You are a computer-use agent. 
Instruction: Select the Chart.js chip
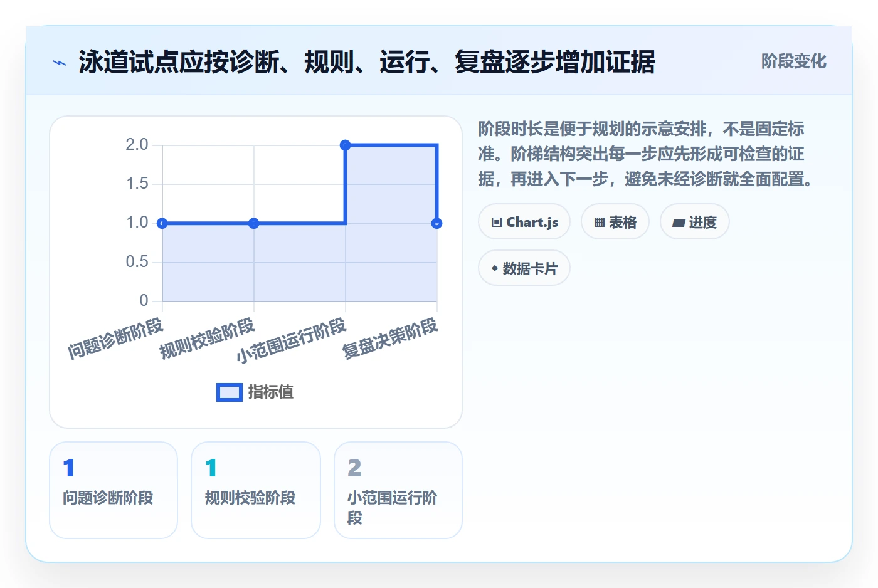point(524,221)
